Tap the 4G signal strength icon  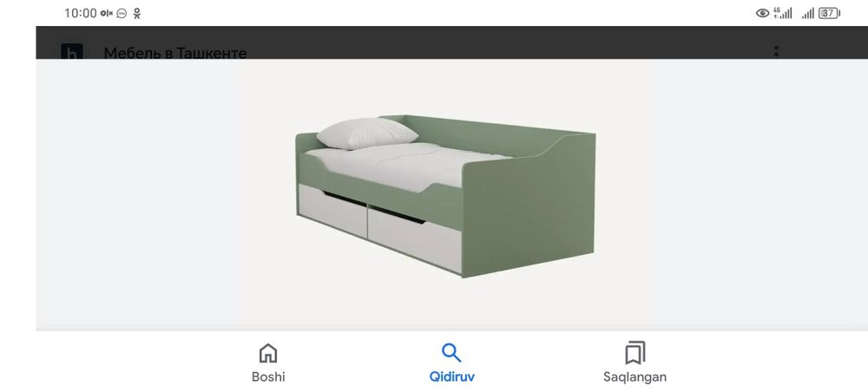click(x=782, y=13)
